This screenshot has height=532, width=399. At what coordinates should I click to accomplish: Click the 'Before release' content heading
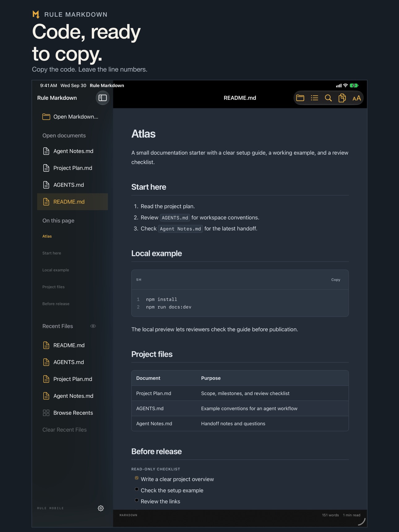[157, 452]
